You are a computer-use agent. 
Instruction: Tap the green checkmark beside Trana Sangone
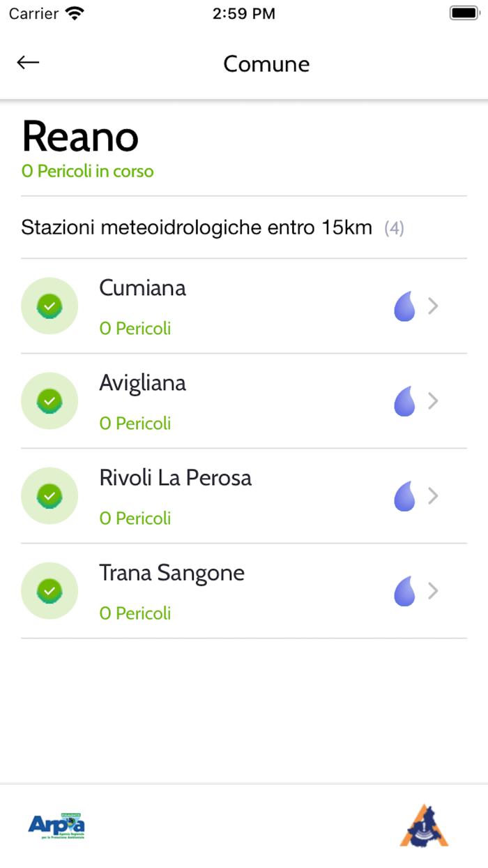click(49, 591)
